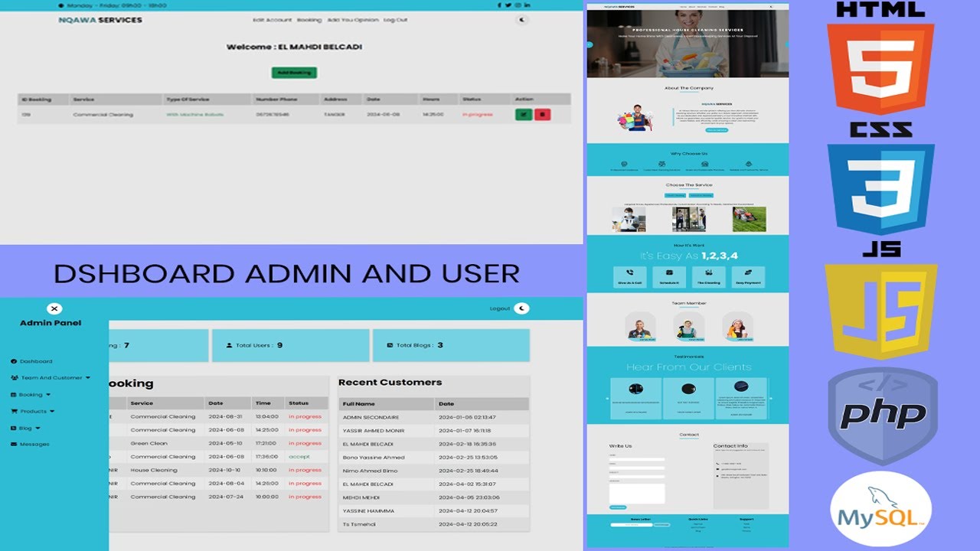Click Log Out in the user navbar
Viewport: 980px width, 551px height.
[396, 20]
